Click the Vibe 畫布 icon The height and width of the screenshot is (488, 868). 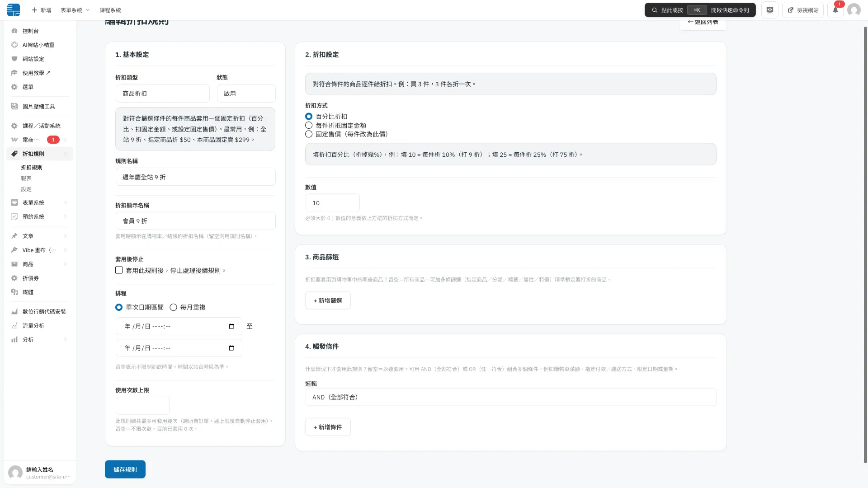(x=14, y=250)
